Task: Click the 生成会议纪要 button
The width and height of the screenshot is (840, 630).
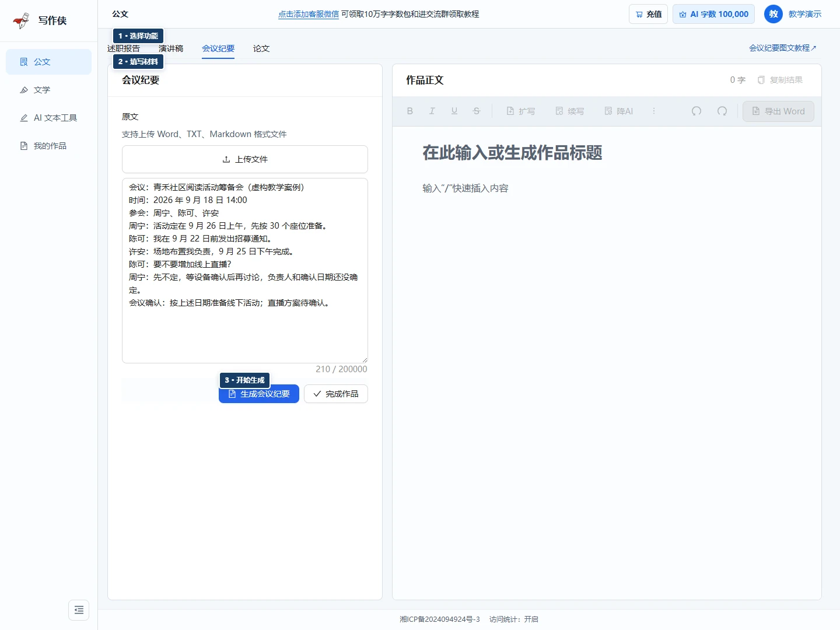Action: coord(259,394)
